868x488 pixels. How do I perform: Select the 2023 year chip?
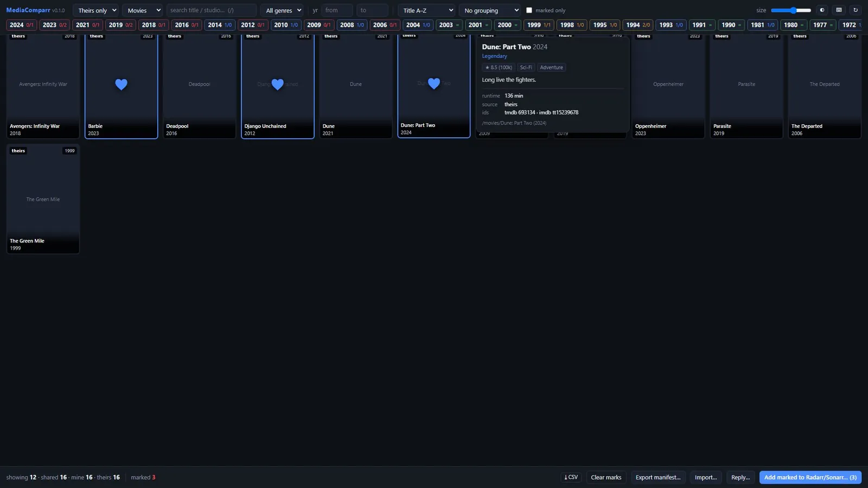(x=55, y=25)
